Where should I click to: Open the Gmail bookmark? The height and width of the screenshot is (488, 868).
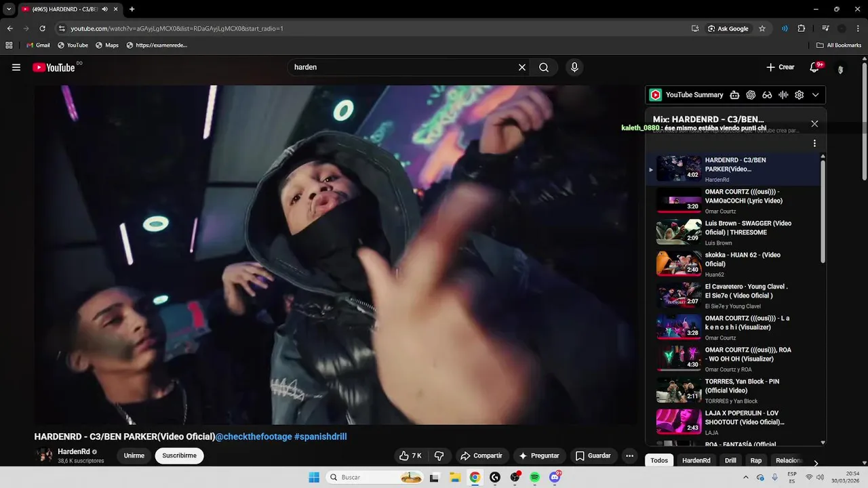click(38, 45)
